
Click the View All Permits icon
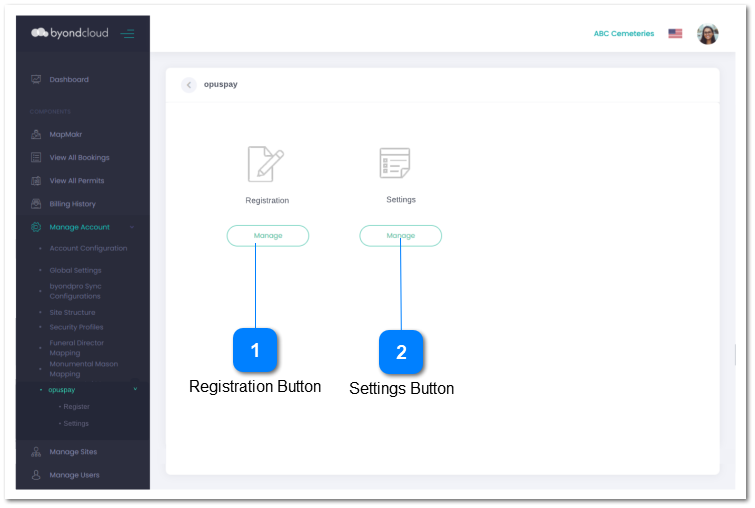(x=36, y=181)
